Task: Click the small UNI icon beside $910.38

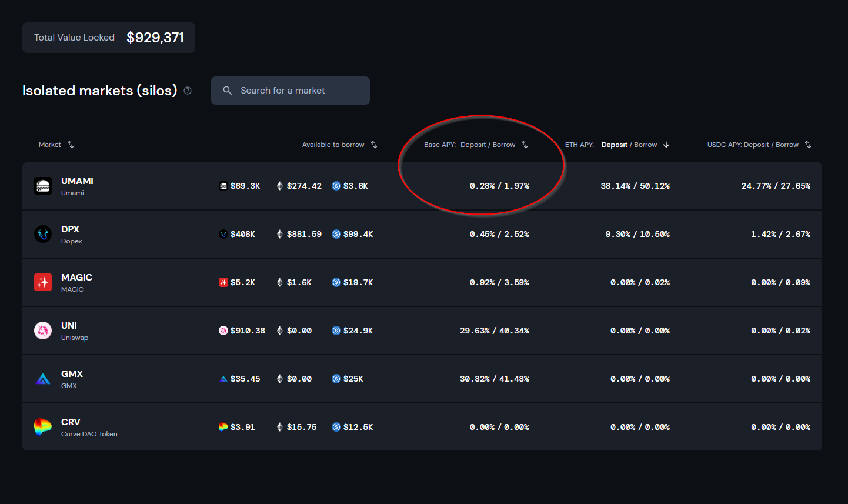Action: coord(223,331)
